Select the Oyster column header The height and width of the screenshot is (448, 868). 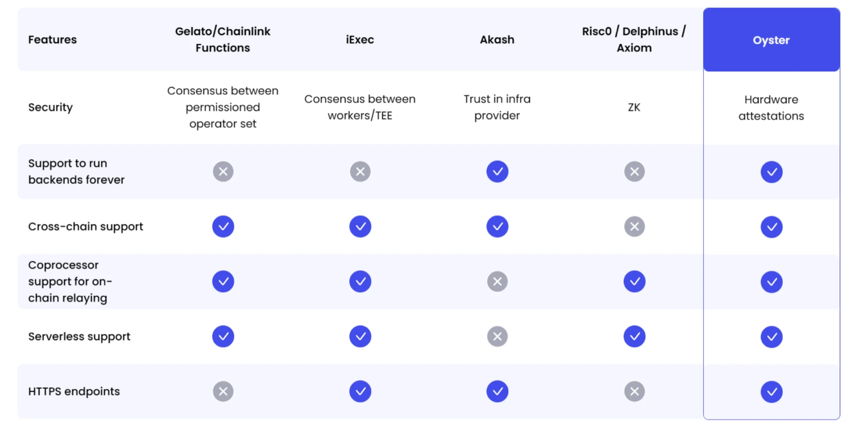[771, 40]
